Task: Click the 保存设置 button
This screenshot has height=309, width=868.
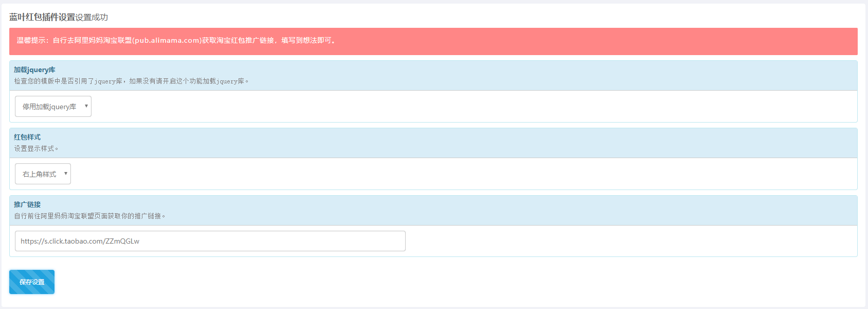Action: click(32, 282)
